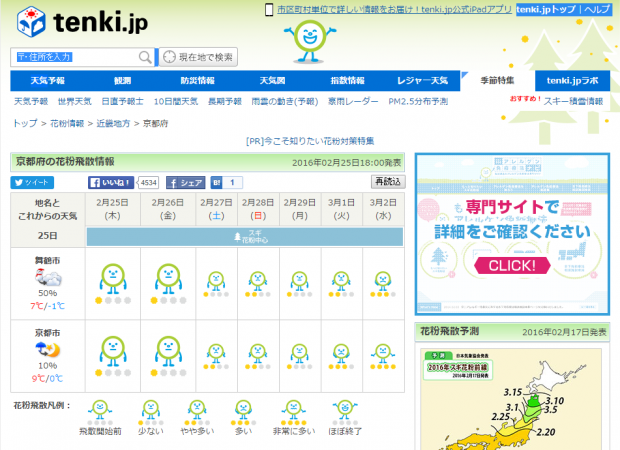Viewport: 620px width, 450px height.
Task: Open スキー積雪情報 recommended link
Action: [573, 102]
